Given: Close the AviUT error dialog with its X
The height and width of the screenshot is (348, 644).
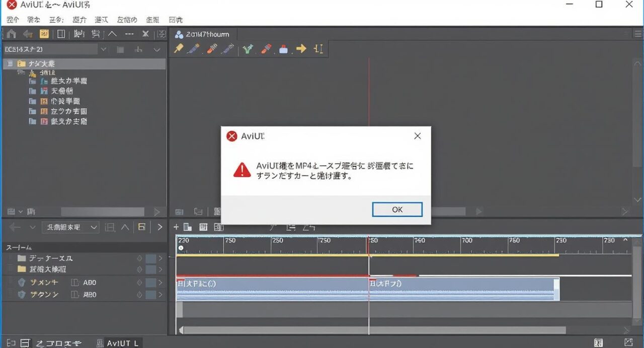Looking at the screenshot, I should tap(417, 136).
